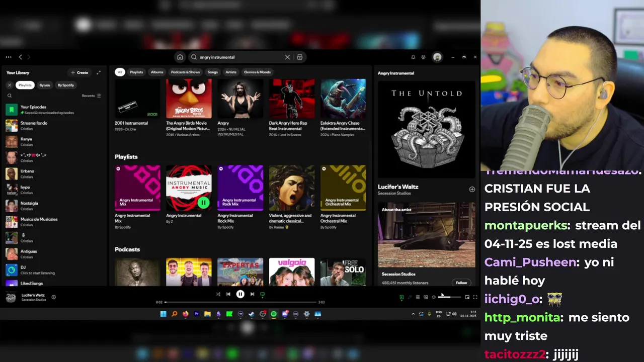Screen dimensions: 644x362
Task: Open the user profile avatar
Action: (437, 57)
